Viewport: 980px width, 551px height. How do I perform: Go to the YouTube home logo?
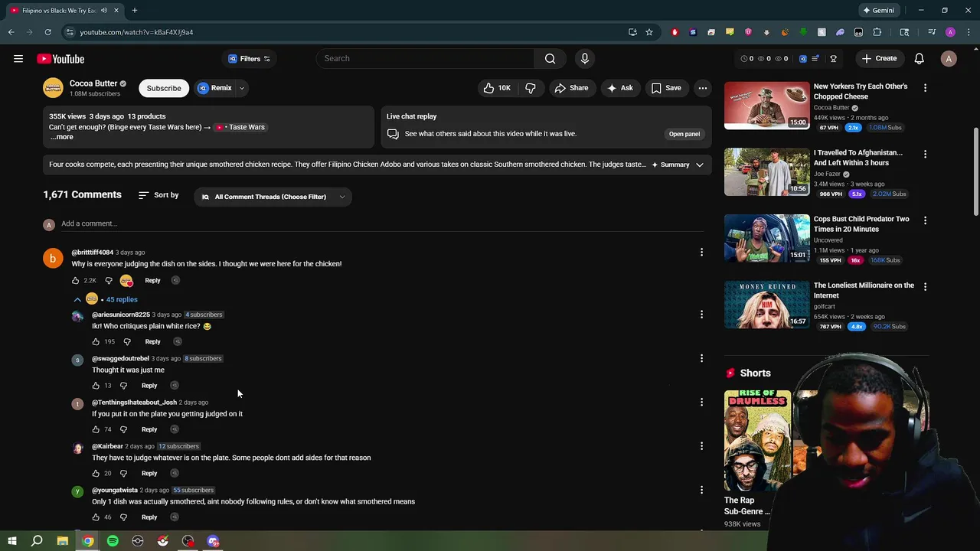[x=60, y=59]
